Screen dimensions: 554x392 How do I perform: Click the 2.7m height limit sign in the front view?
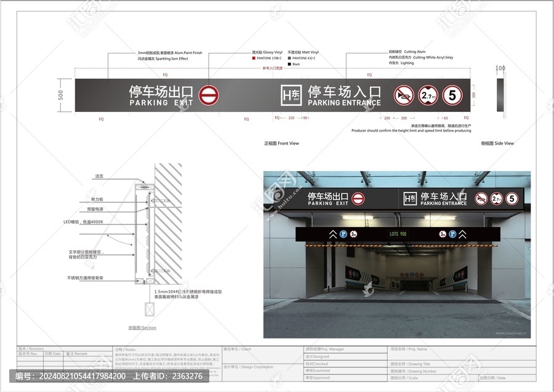point(428,95)
